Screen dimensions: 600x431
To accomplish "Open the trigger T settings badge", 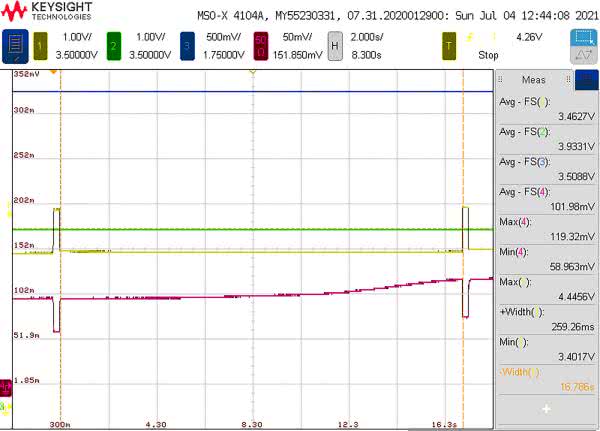I will click(x=450, y=43).
